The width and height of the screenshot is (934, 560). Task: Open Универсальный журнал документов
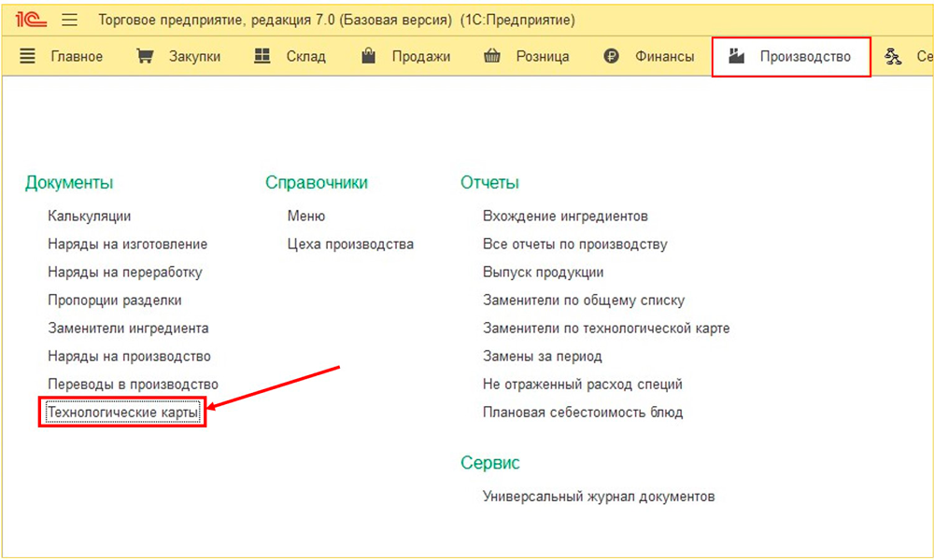click(x=599, y=497)
